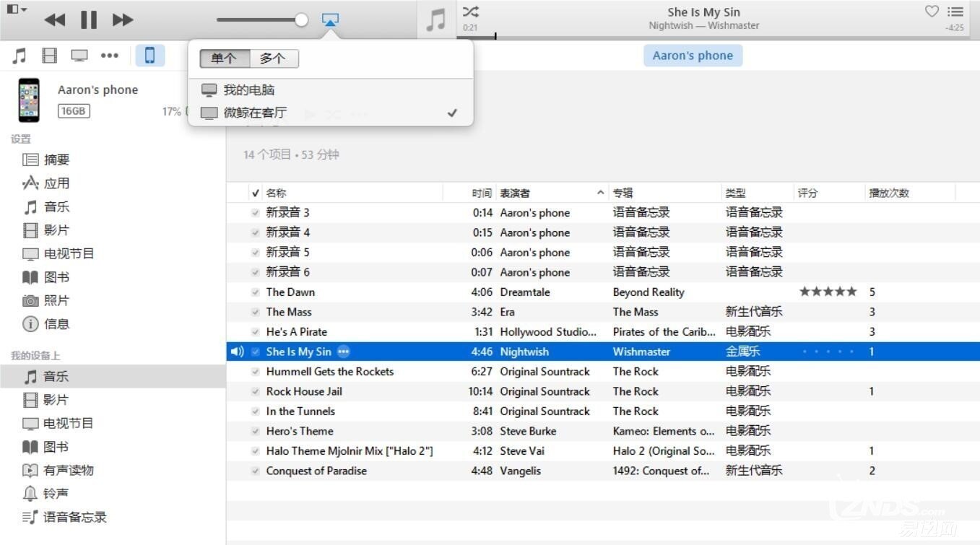Screen dimensions: 980x545
Task: Toggle 表演者 column sort arrow
Action: [x=600, y=193]
